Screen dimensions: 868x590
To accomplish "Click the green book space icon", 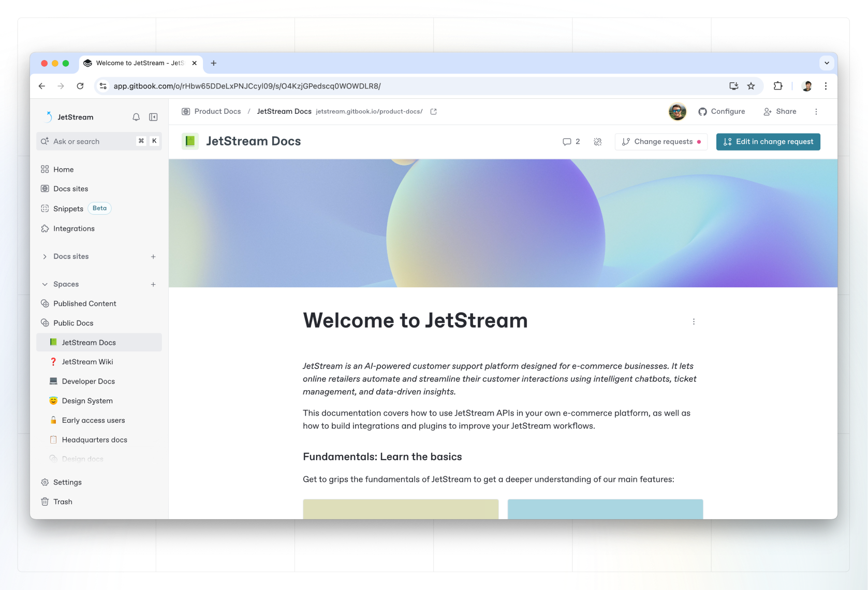I will click(190, 141).
